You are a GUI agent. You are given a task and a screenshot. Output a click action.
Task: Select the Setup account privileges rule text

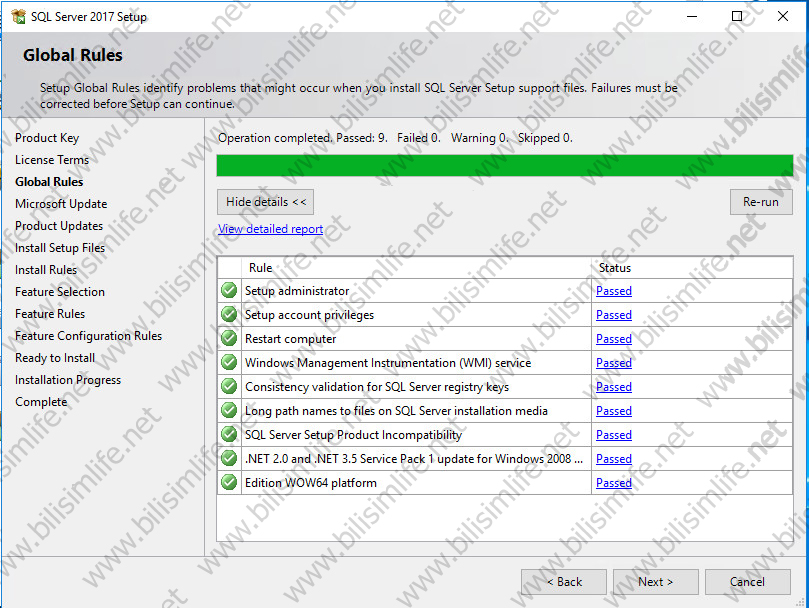[310, 315]
